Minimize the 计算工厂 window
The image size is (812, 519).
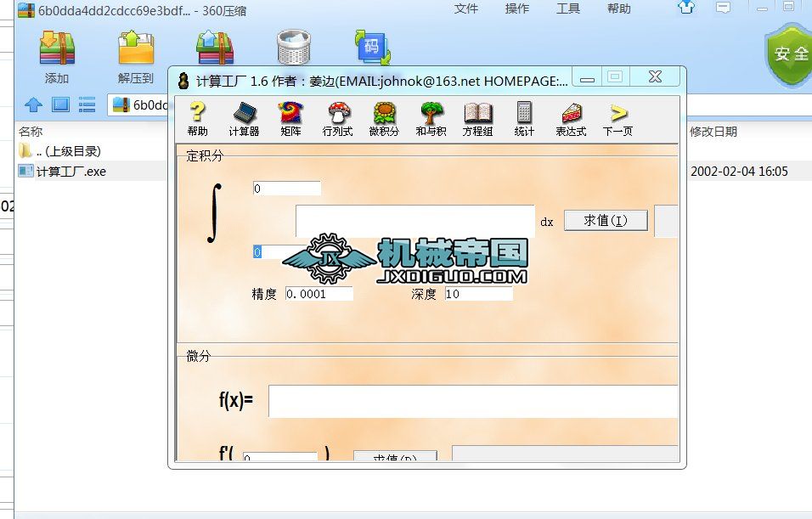click(x=587, y=79)
